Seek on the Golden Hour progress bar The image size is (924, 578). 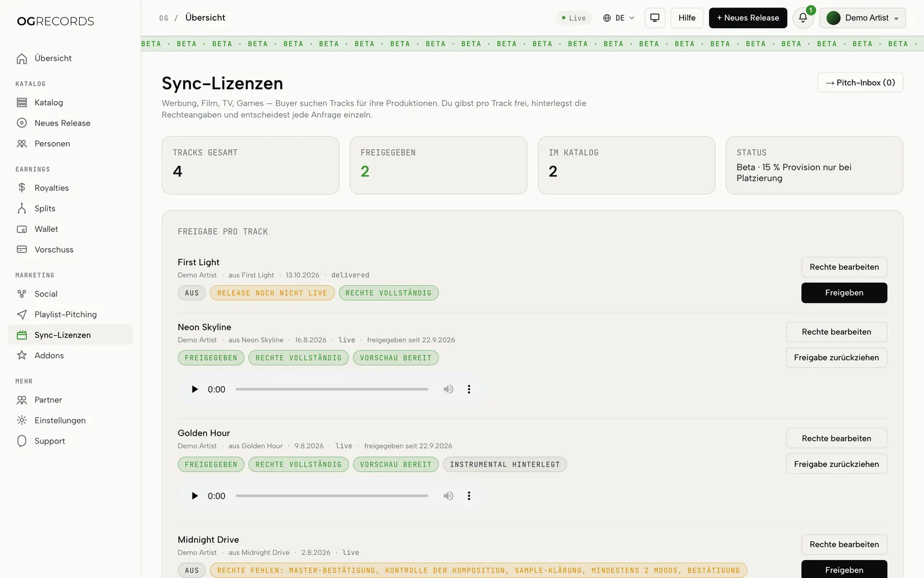[331, 496]
